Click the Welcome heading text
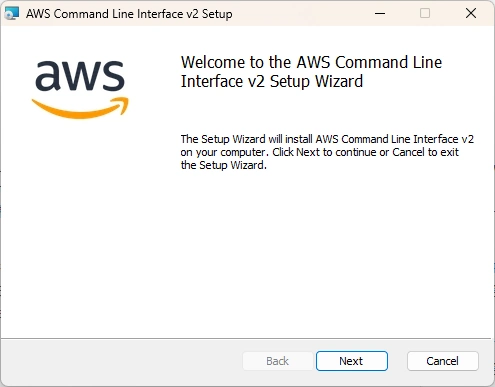 [x=311, y=72]
